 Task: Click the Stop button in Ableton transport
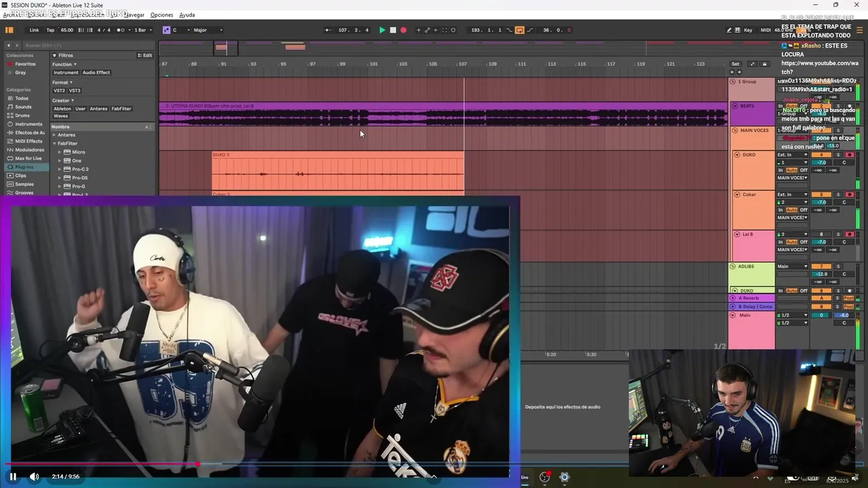pyautogui.click(x=393, y=30)
